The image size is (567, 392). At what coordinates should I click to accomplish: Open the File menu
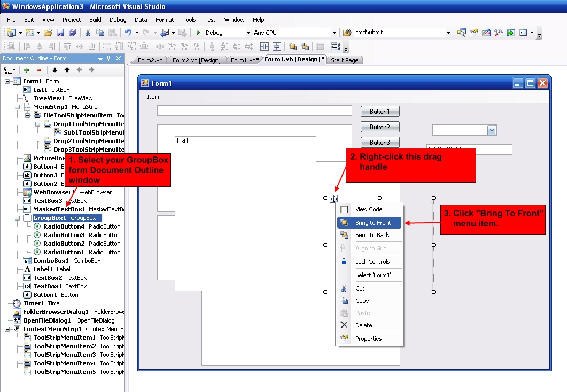pyautogui.click(x=11, y=20)
